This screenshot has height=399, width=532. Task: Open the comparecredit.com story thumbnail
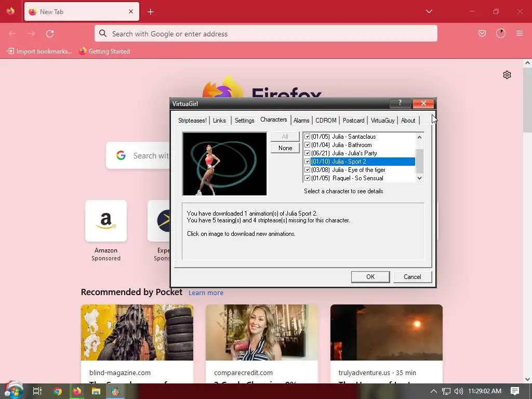tap(262, 332)
